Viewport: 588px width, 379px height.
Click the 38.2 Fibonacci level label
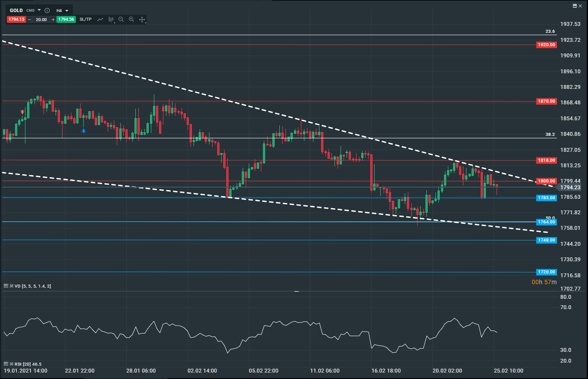(x=550, y=135)
